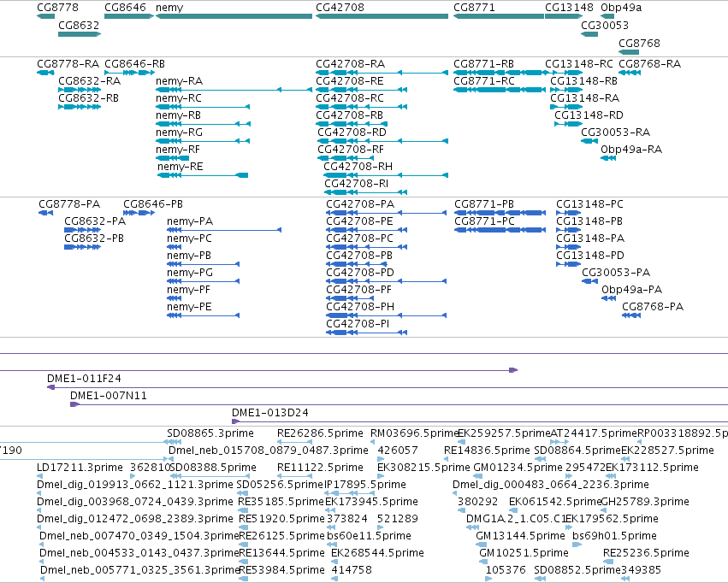Click protein CG42708-PA
This screenshot has height=583, width=728.
coord(387,213)
